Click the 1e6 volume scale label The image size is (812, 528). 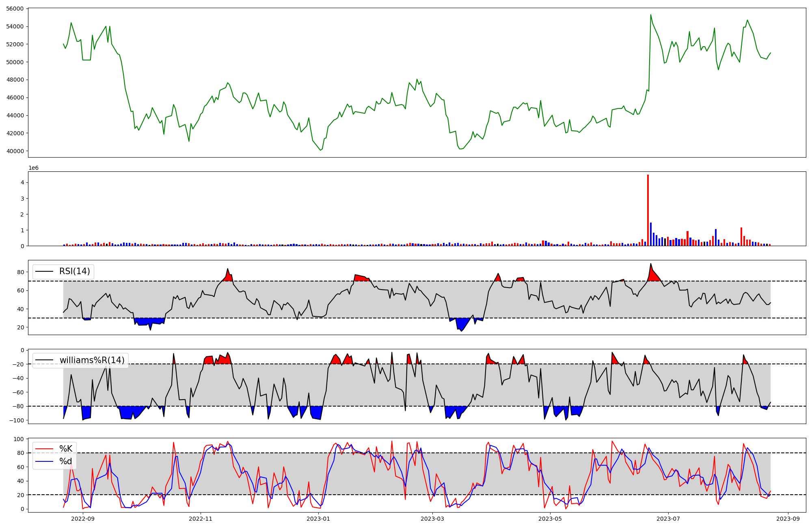click(33, 168)
